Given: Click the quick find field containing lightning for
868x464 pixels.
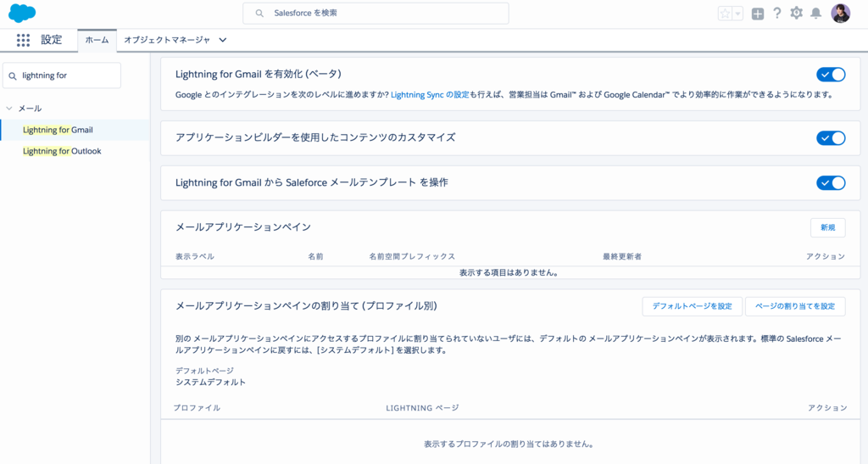Looking at the screenshot, I should [62, 75].
